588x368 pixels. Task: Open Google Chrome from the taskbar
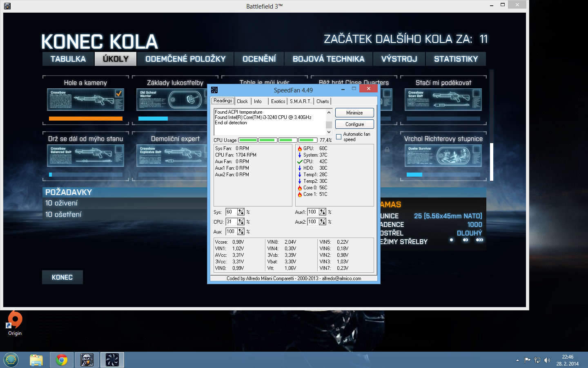62,360
